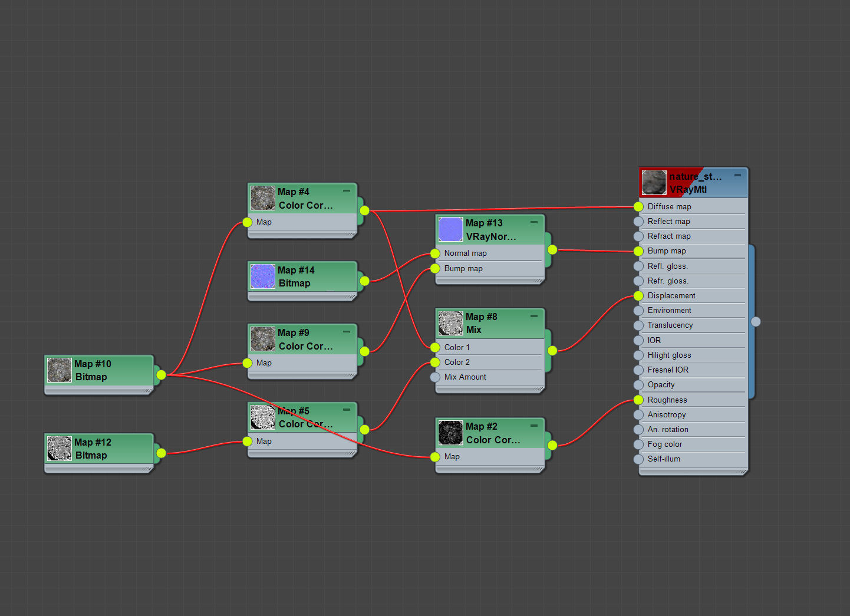Click the Map #13 normal map thumbnail

click(450, 229)
